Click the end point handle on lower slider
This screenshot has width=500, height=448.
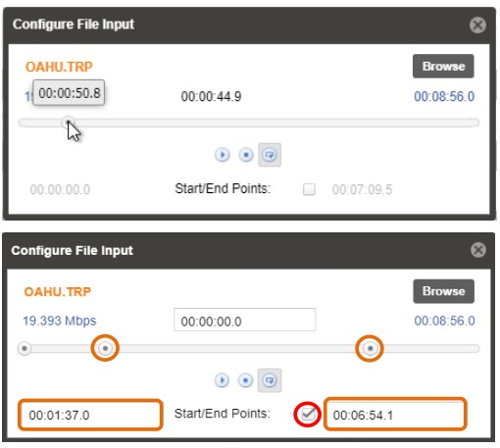(x=370, y=348)
